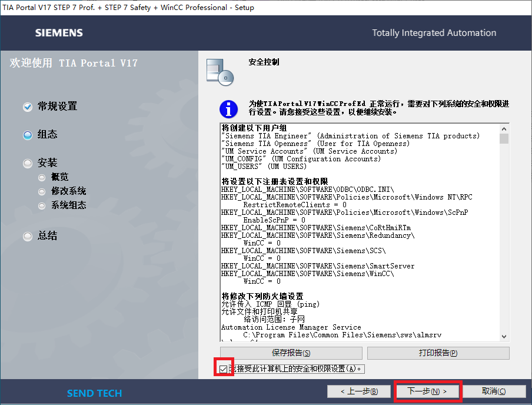532x405 pixels.
Task: Toggle the accept security settings checkbox
Action: 223,369
